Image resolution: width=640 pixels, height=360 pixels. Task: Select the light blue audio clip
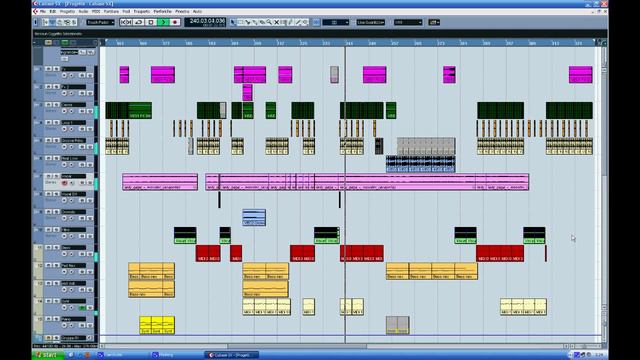(254, 218)
